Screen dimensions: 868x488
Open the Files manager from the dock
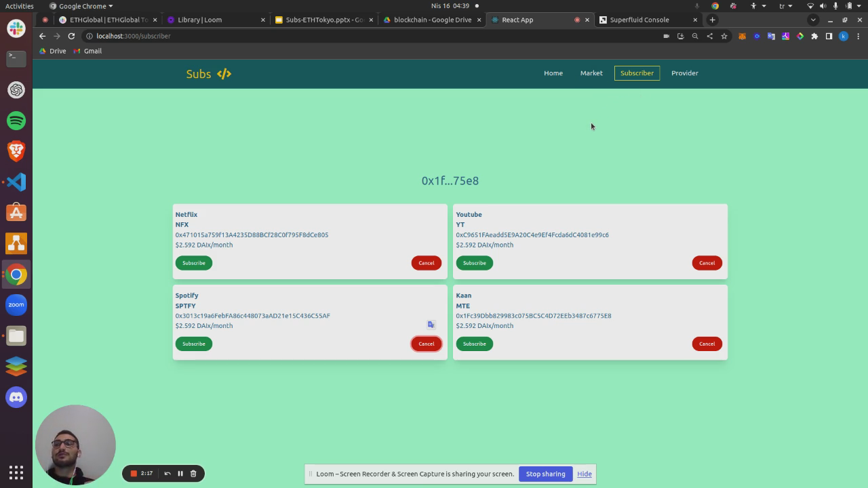(16, 335)
